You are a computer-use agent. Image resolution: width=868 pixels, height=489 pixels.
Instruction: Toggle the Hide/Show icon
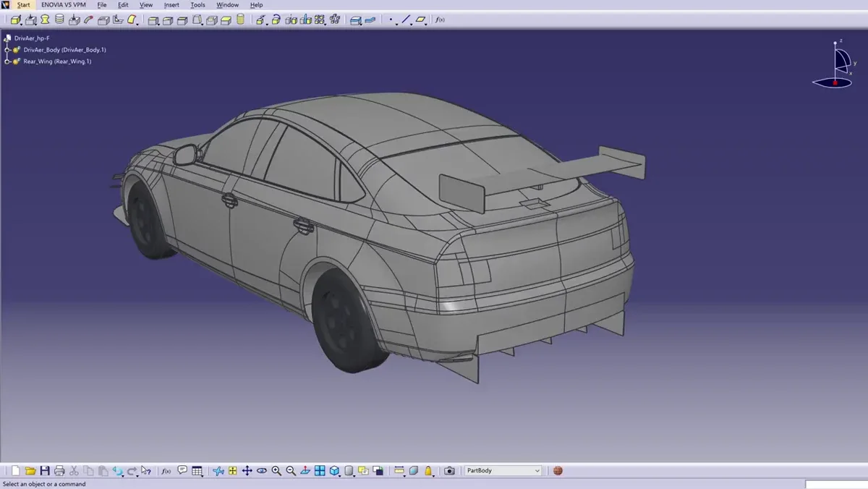point(363,471)
